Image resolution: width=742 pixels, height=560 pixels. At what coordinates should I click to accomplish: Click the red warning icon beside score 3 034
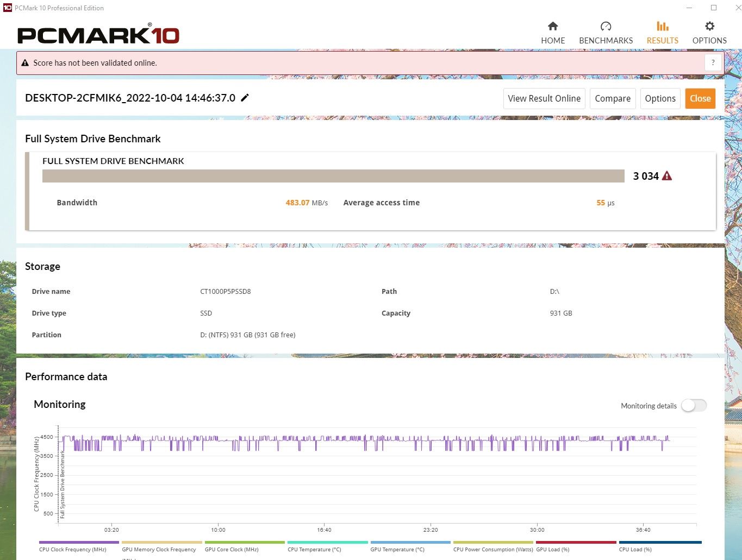[x=667, y=176]
